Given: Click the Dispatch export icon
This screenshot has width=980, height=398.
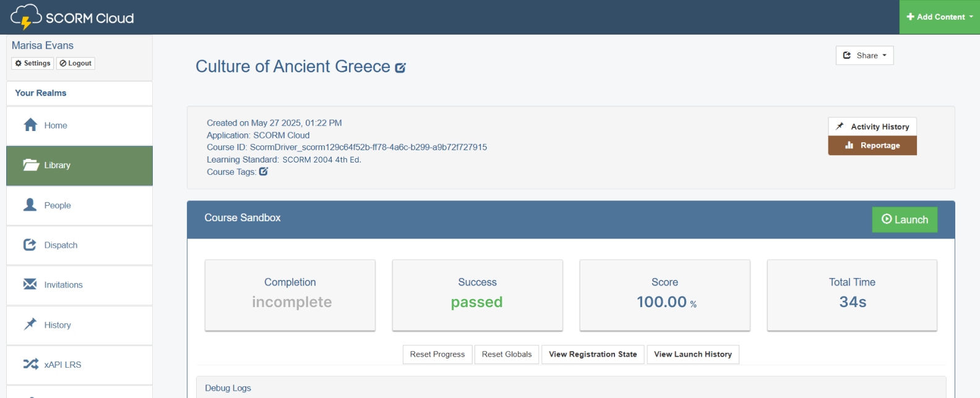Looking at the screenshot, I should click(x=29, y=244).
